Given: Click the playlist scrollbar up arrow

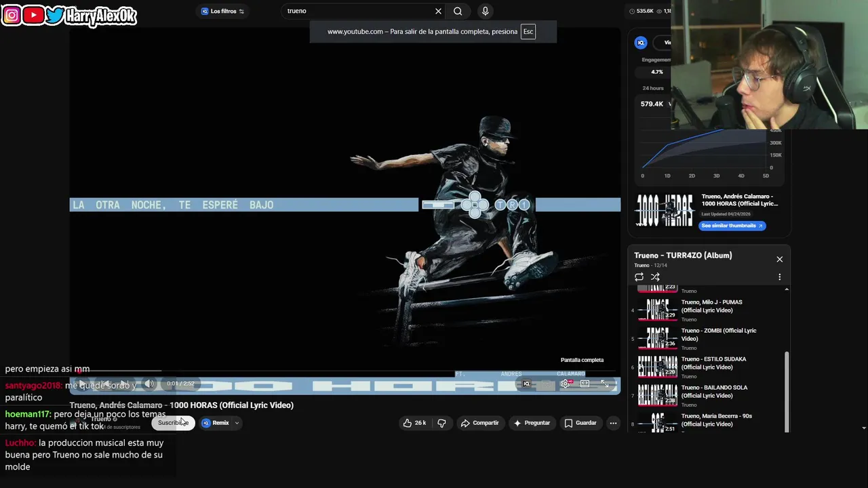Looking at the screenshot, I should tap(787, 289).
